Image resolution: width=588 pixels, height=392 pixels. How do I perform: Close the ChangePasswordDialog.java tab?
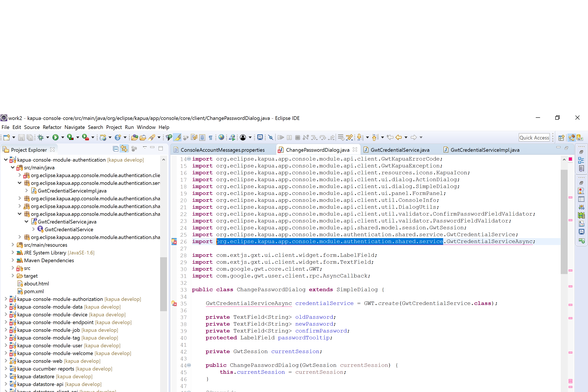click(355, 150)
